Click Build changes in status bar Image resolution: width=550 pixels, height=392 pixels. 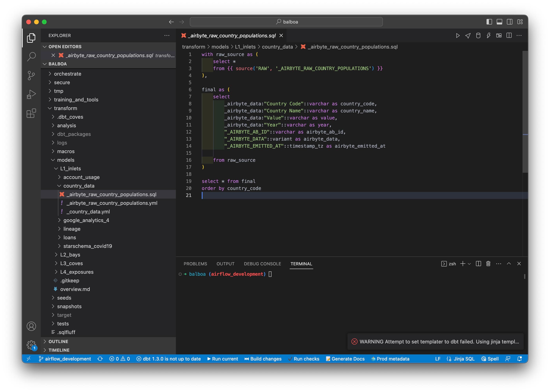[x=263, y=359]
